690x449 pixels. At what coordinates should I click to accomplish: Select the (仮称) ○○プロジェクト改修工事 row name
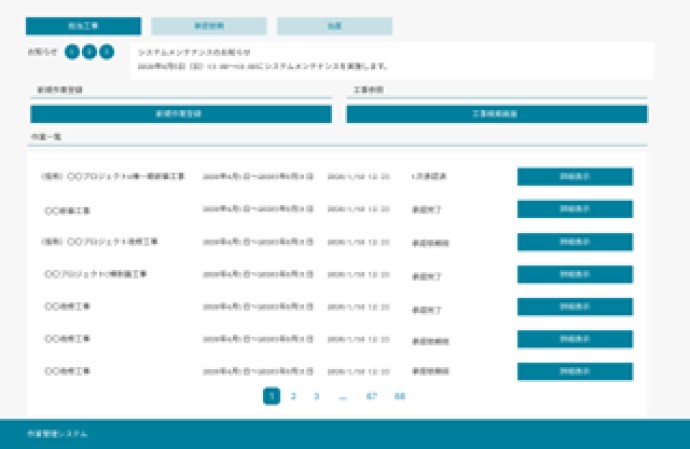(99, 242)
